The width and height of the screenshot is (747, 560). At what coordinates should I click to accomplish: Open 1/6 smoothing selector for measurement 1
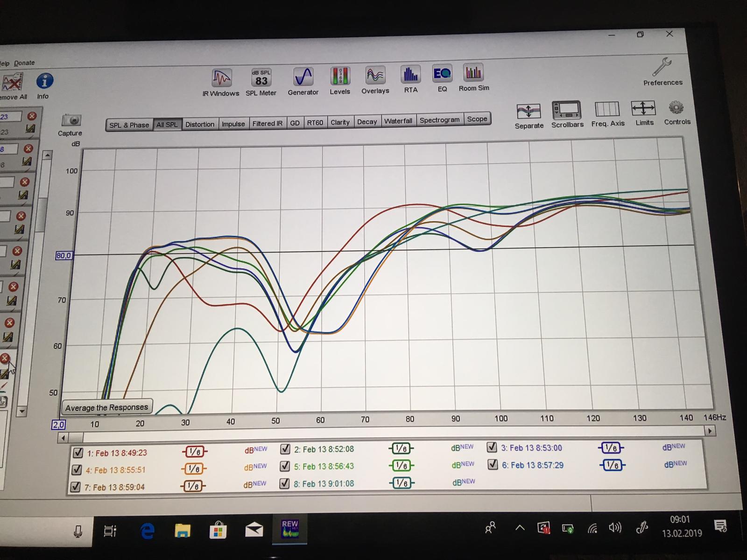coord(194,452)
